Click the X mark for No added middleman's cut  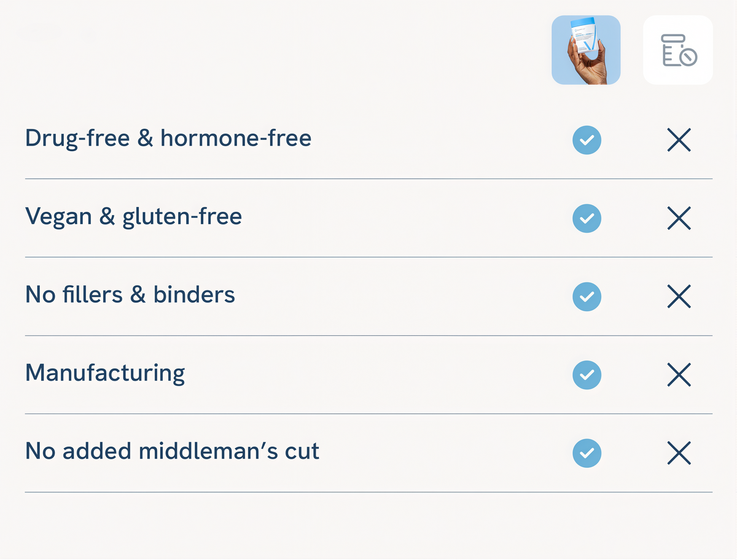pyautogui.click(x=679, y=453)
